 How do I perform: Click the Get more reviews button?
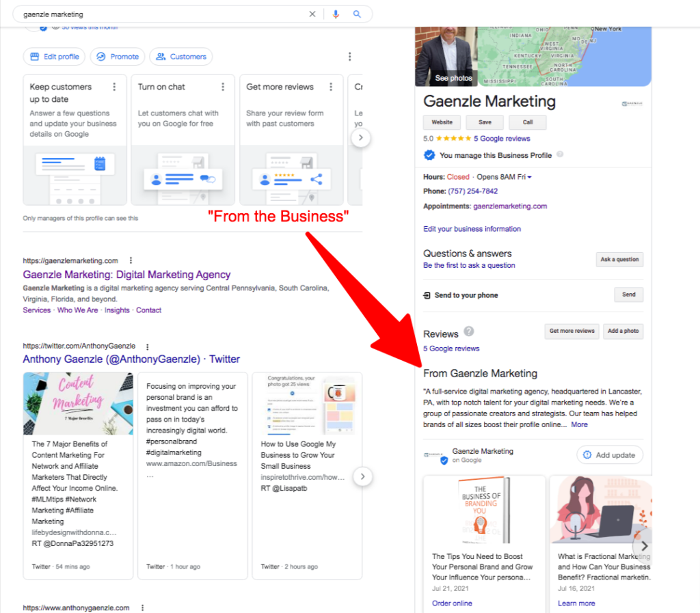point(572,331)
